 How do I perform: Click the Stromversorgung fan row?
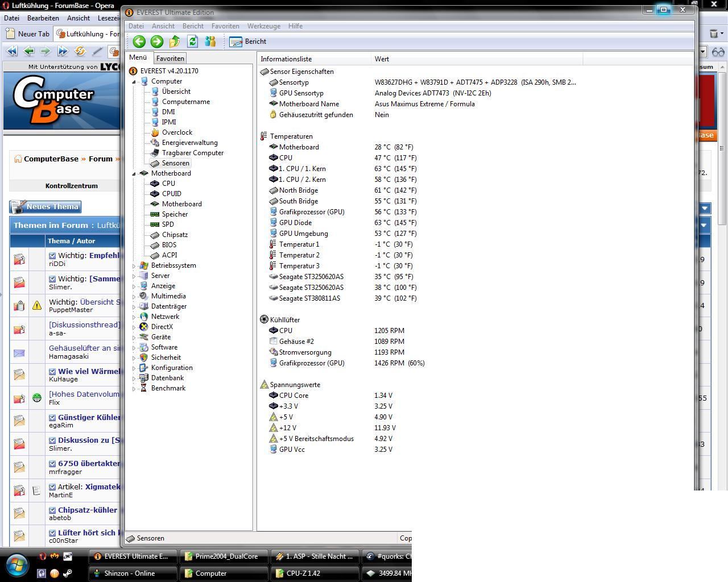tap(337, 352)
